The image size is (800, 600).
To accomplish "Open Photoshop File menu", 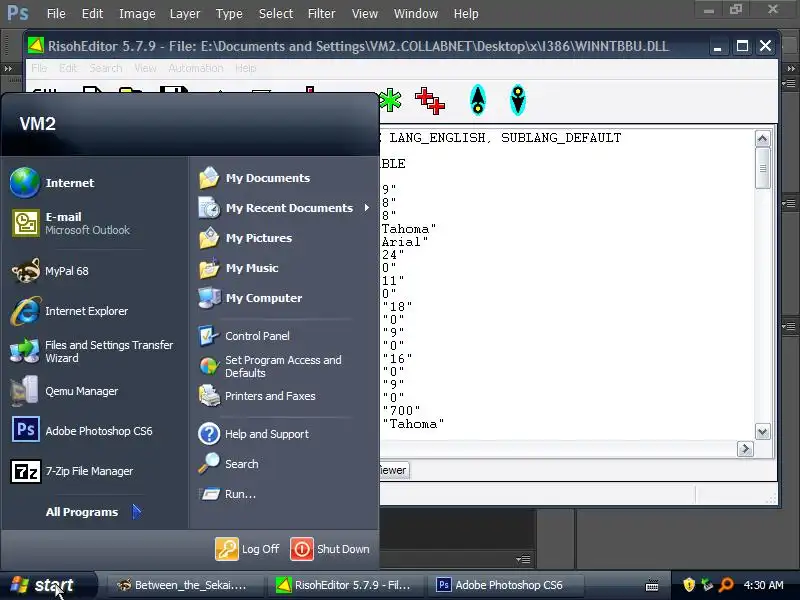I will pyautogui.click(x=56, y=14).
